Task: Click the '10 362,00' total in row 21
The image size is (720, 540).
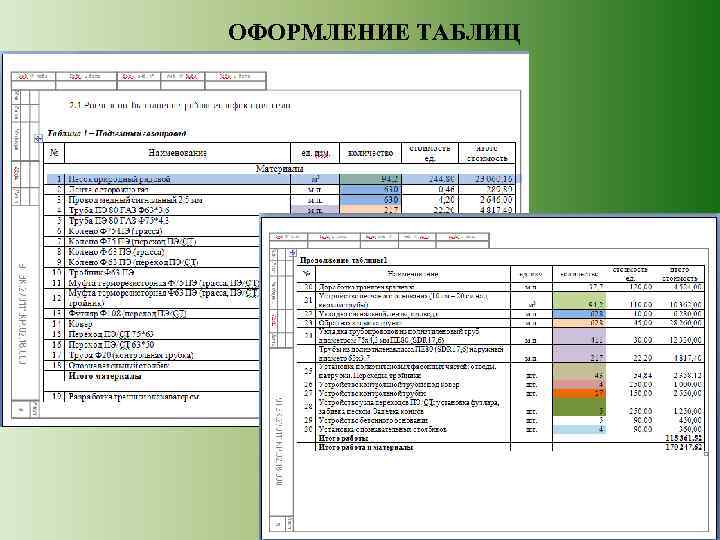Action: coord(684,304)
